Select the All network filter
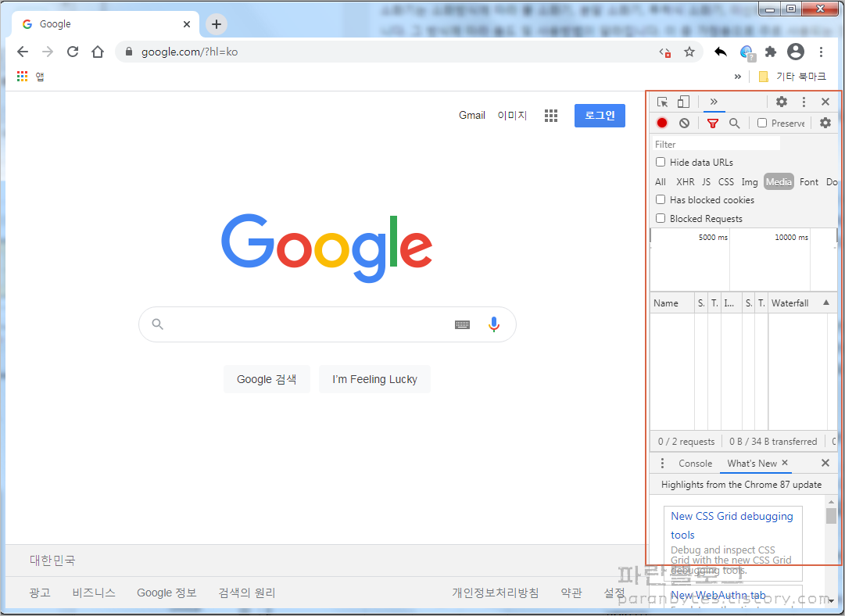 tap(661, 181)
